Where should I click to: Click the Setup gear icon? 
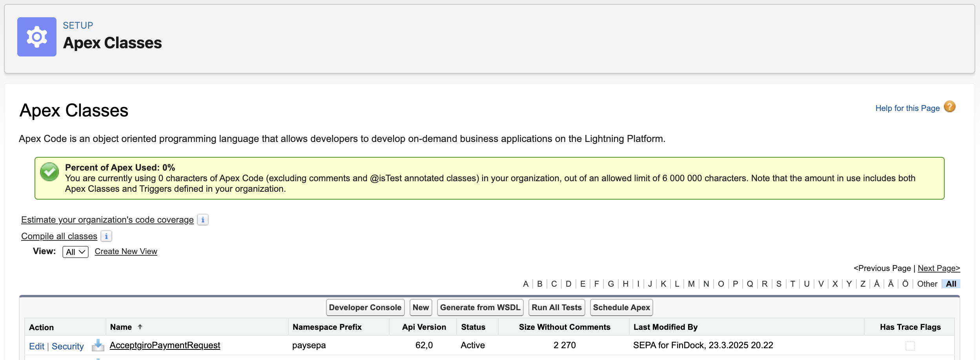[37, 37]
